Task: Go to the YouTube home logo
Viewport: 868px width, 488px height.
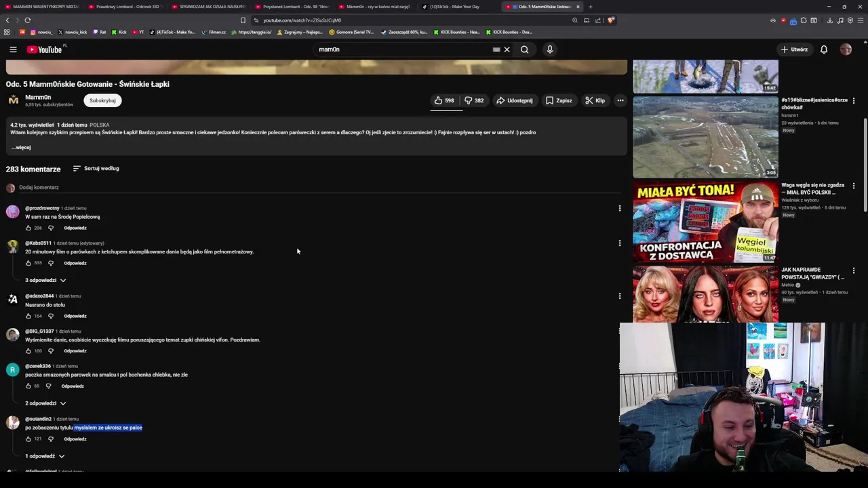Action: (45, 49)
